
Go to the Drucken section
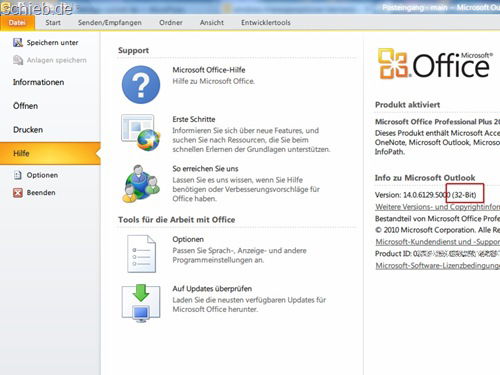[28, 130]
